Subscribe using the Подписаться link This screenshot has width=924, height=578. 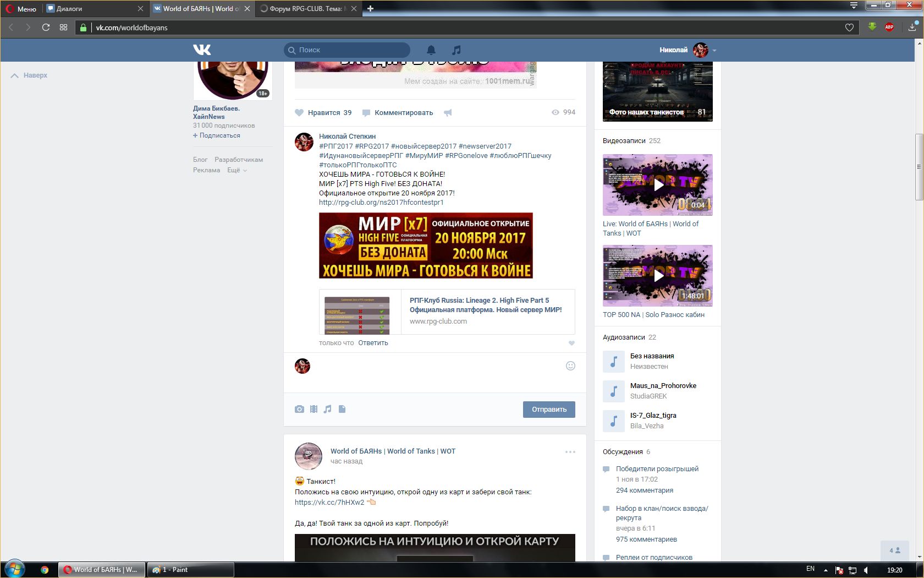[x=217, y=135]
